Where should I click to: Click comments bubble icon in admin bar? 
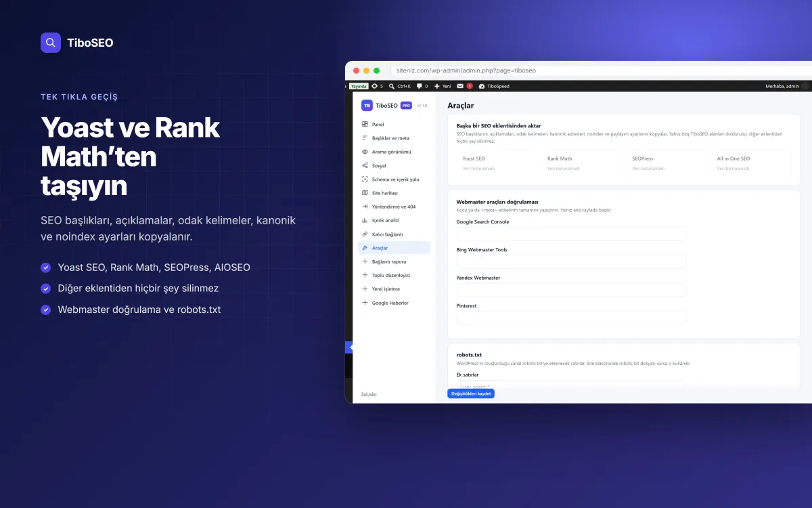(x=420, y=86)
